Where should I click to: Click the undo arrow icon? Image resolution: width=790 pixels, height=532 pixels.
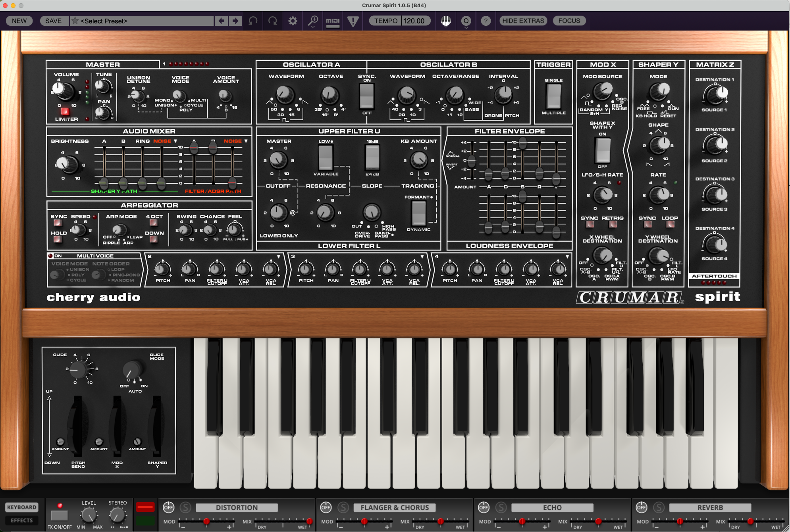tap(253, 21)
